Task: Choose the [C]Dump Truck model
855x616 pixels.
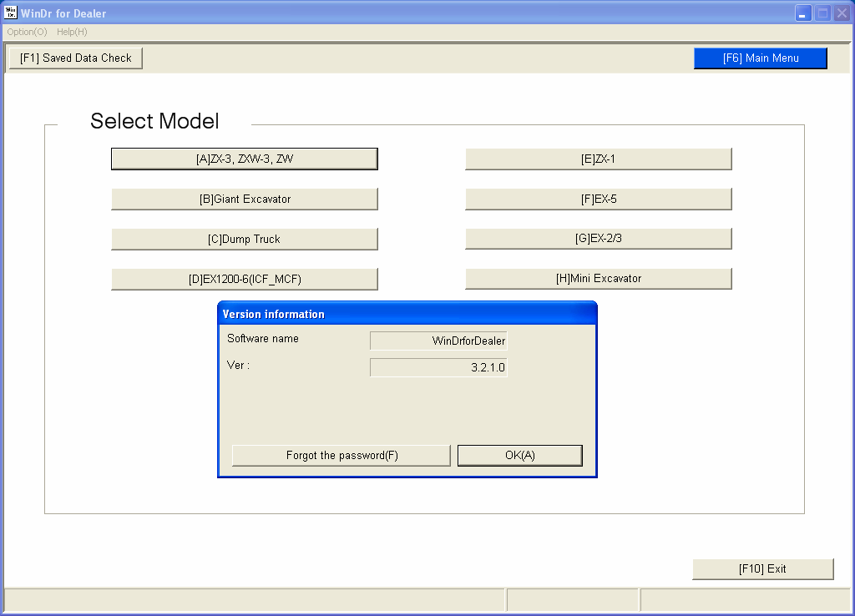Action: [245, 239]
